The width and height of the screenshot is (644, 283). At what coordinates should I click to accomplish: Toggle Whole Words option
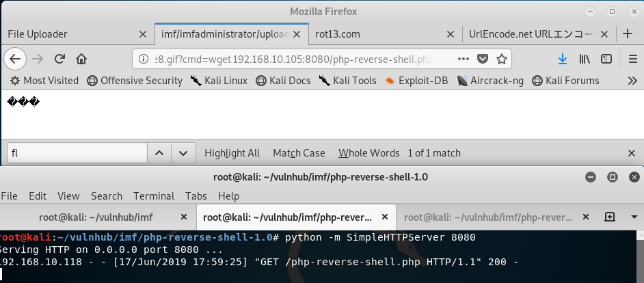pos(368,153)
